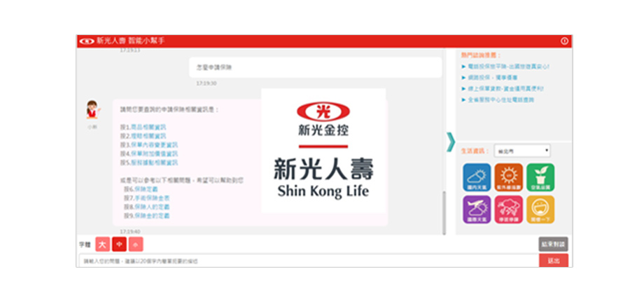Select option 按6 insurance definition link
Screen dimensions: 644x302
coord(146,189)
